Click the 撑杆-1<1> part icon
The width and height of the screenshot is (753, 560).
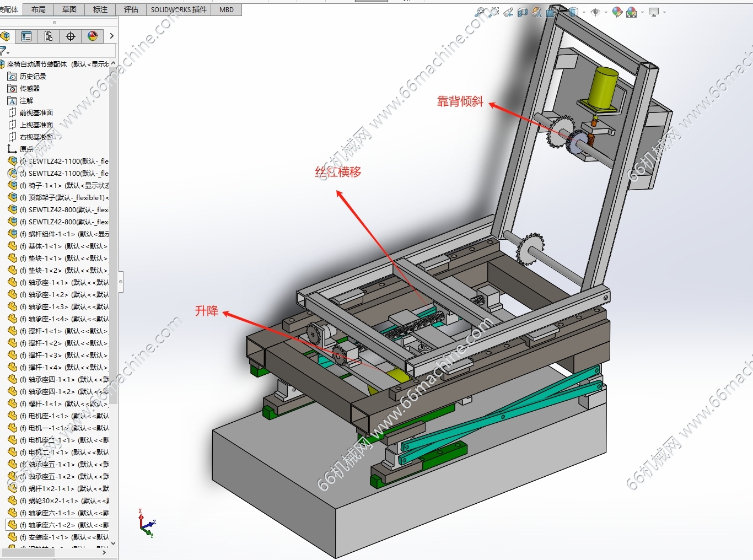pos(12,331)
